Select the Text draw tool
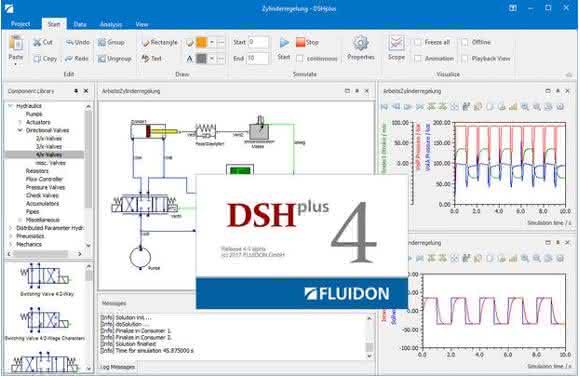580x377 pixels. click(x=152, y=58)
